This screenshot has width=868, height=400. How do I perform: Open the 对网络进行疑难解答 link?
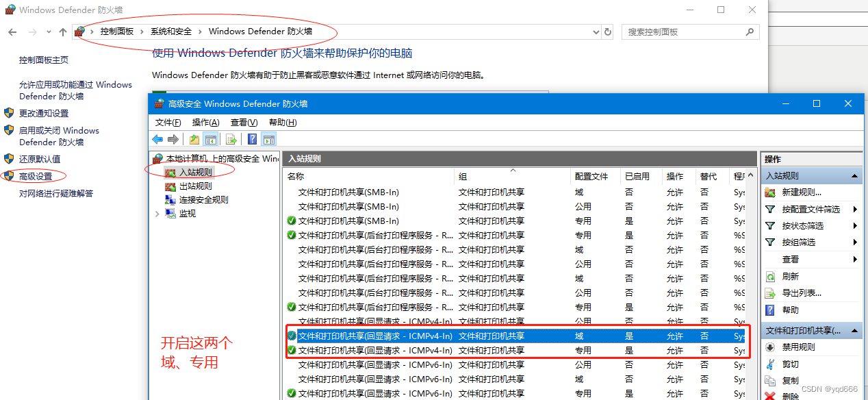56,193
